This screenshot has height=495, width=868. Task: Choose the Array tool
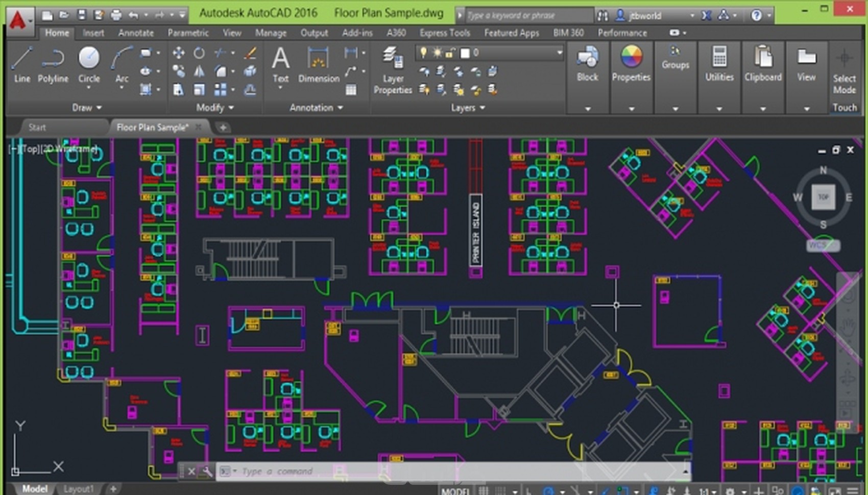coord(220,90)
